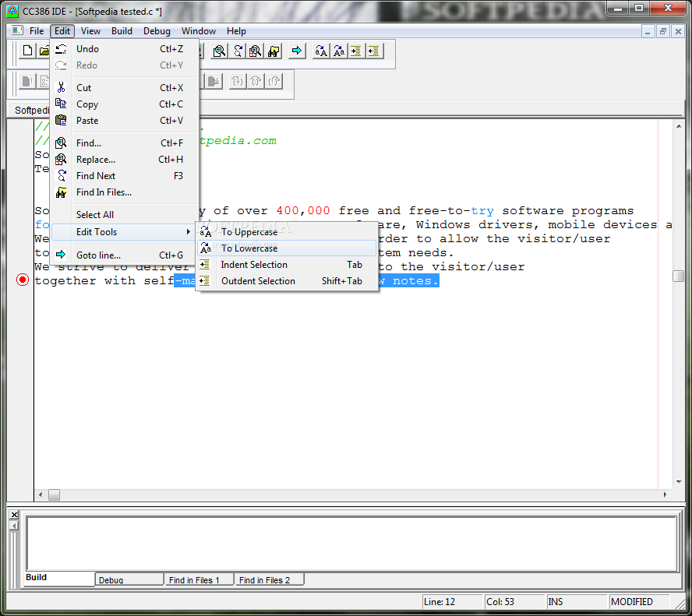The image size is (692, 616).
Task: Choose Outdent Selection in the submenu
Action: click(287, 281)
